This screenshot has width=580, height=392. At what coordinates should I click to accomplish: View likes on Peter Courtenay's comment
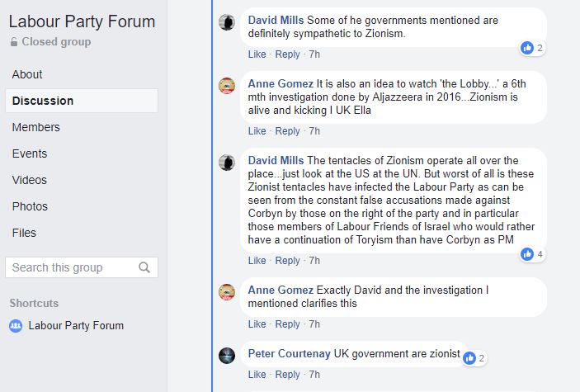470,358
